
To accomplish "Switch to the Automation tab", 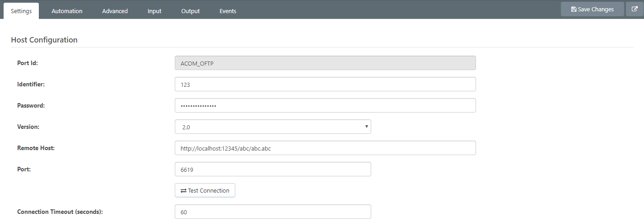I will click(67, 11).
